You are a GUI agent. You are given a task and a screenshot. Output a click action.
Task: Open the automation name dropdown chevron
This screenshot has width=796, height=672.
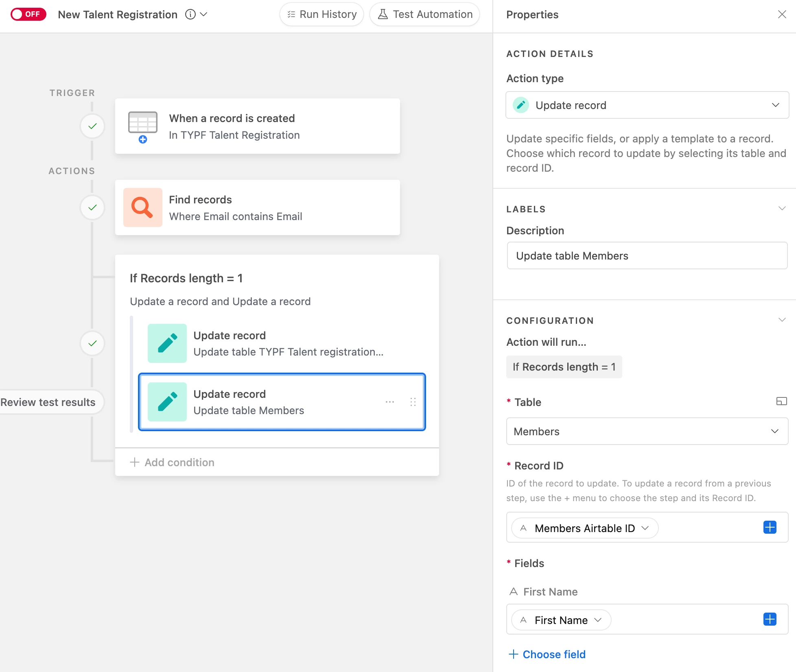pyautogui.click(x=204, y=14)
